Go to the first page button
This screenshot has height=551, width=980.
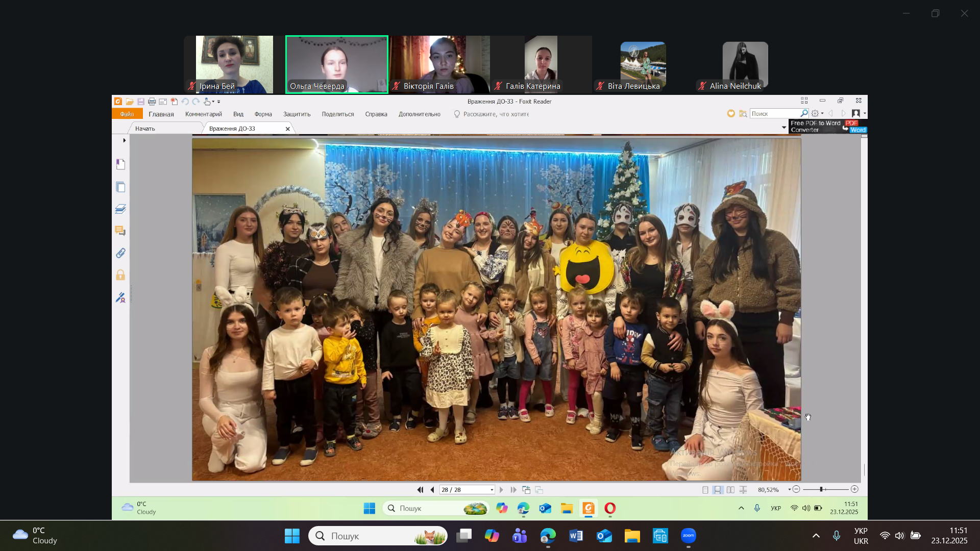(x=420, y=490)
